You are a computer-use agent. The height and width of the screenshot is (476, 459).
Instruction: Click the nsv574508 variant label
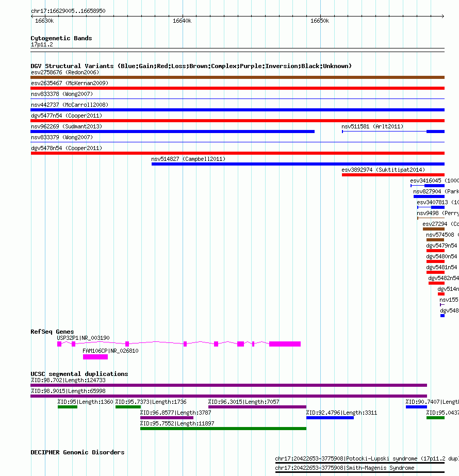point(442,235)
